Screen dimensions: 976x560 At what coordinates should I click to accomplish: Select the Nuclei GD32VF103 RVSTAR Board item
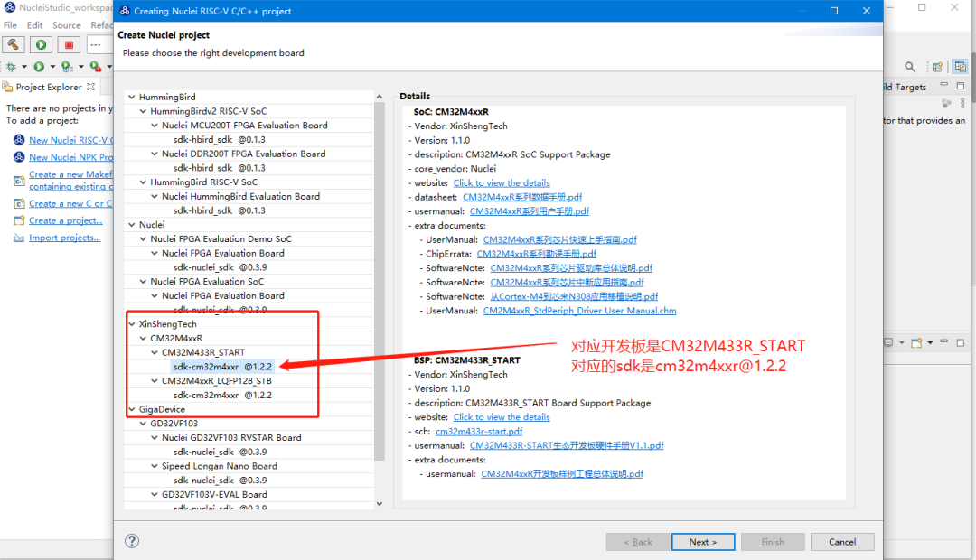click(x=231, y=438)
